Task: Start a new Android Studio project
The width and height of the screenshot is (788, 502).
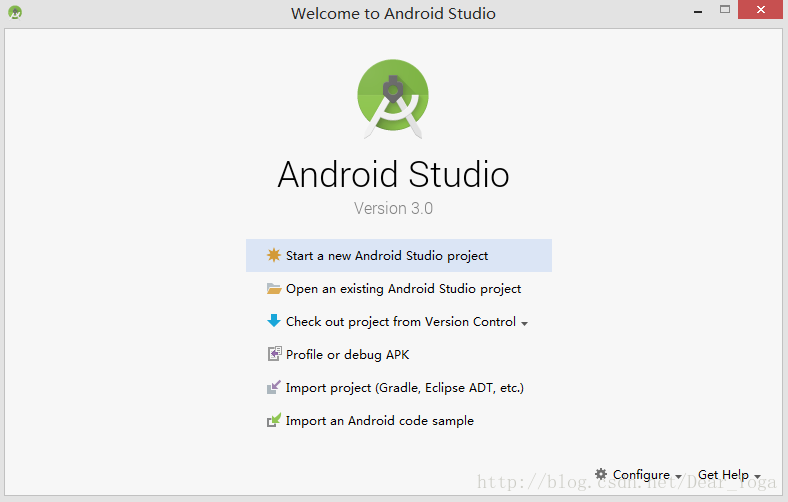Action: pos(399,255)
